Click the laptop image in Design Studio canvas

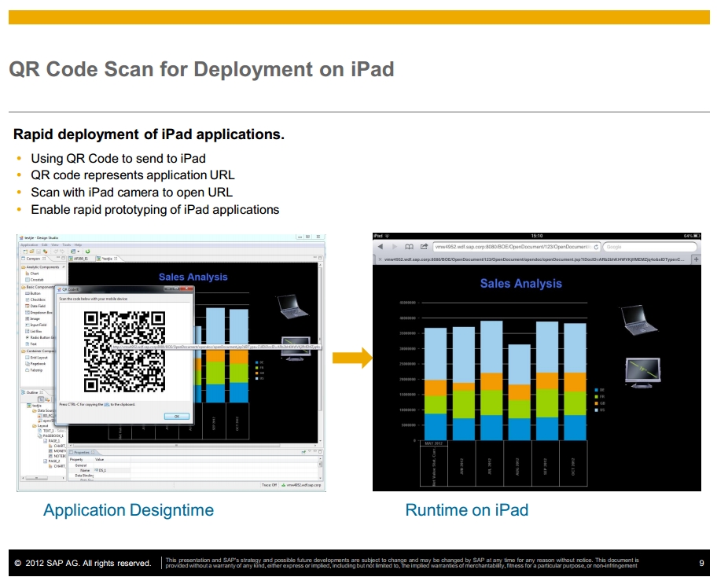coord(292,307)
